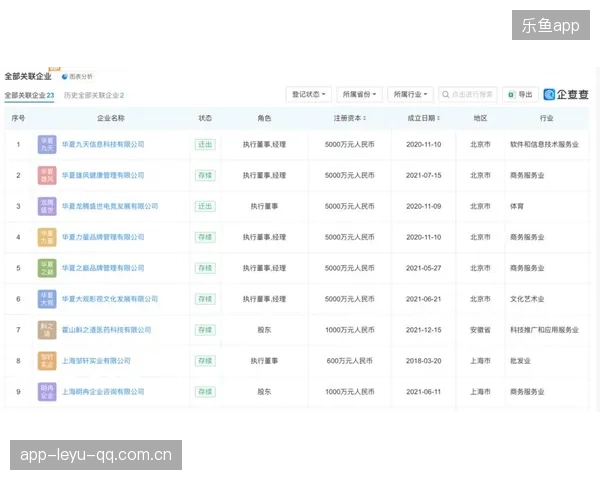Focus the search input field
This screenshot has height=480, width=600.
pos(468,95)
